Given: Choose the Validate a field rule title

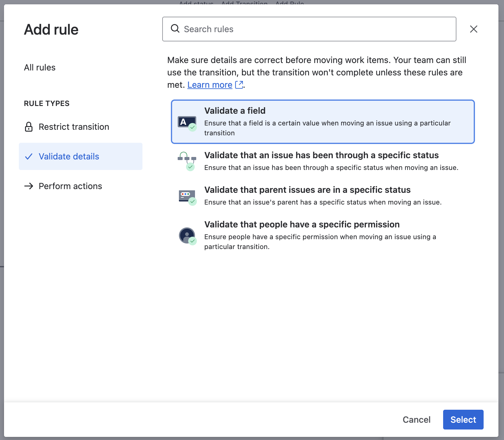Looking at the screenshot, I should coord(235,111).
